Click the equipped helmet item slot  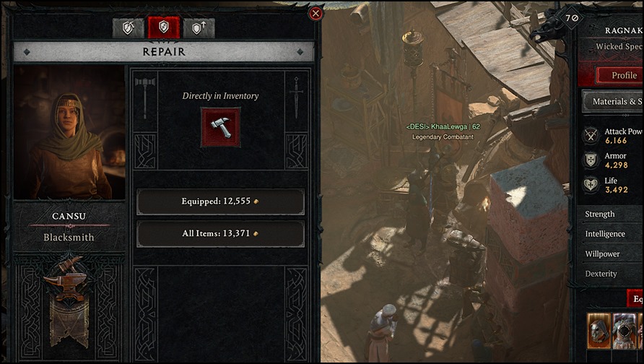599,331
